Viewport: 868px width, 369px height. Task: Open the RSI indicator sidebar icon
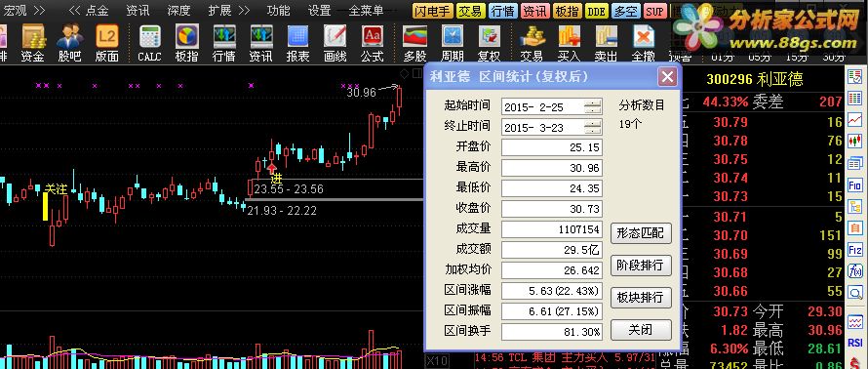[x=855, y=343]
